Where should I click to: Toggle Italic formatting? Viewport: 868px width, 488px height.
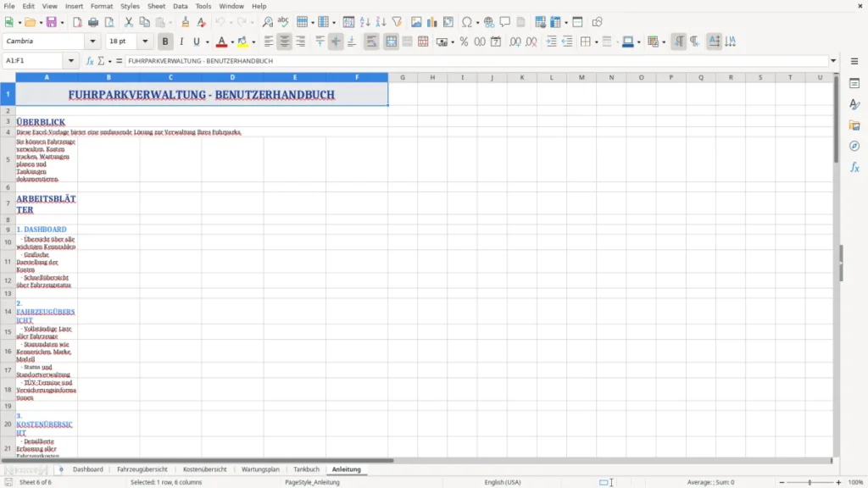[181, 42]
